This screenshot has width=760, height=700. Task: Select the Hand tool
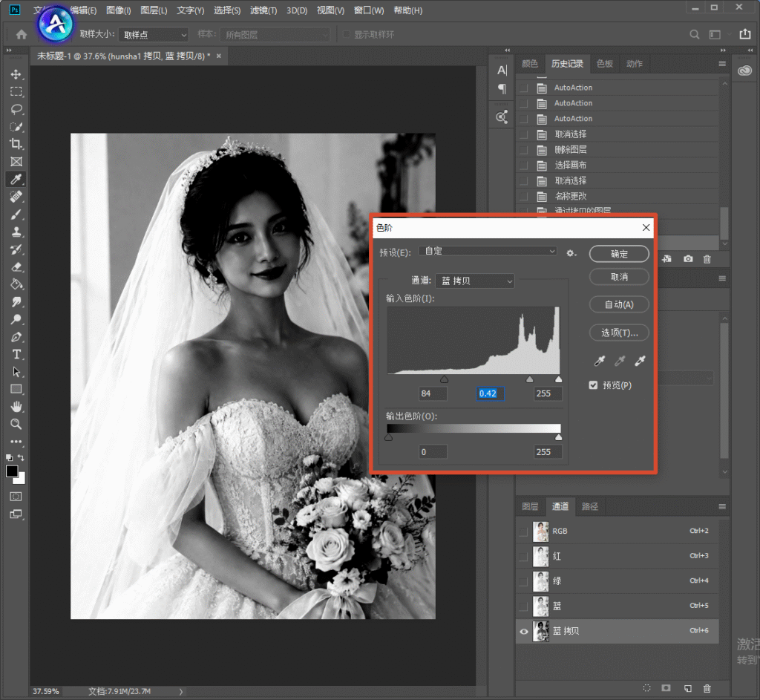(16, 407)
